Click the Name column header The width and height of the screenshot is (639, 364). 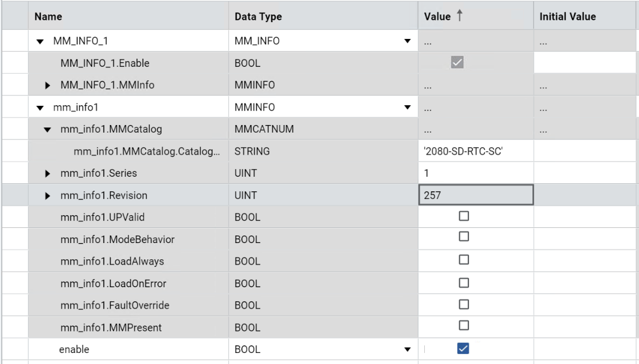[x=47, y=17]
